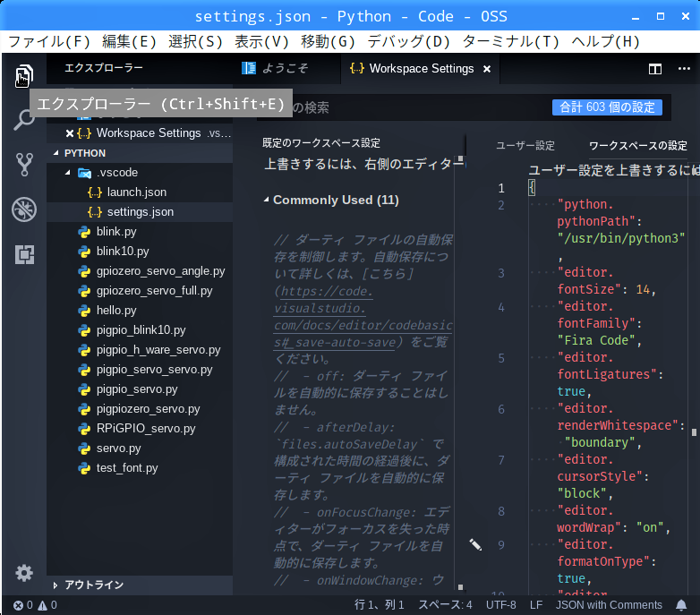Change end of line sequence LF
The image size is (700, 615).
(535, 605)
